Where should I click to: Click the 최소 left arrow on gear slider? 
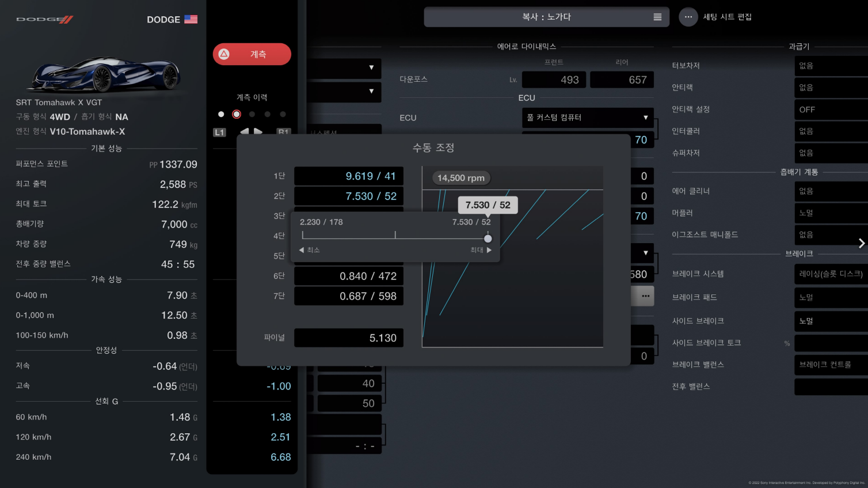coord(302,250)
